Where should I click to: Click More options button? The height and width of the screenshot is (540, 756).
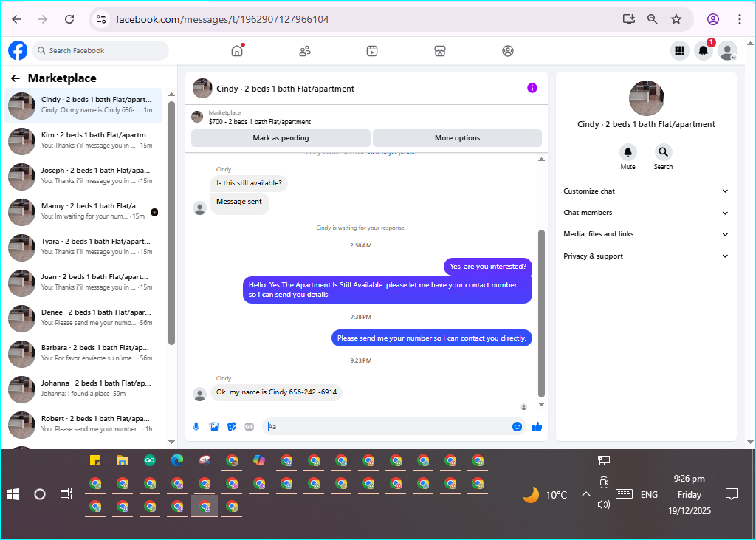[x=457, y=138]
